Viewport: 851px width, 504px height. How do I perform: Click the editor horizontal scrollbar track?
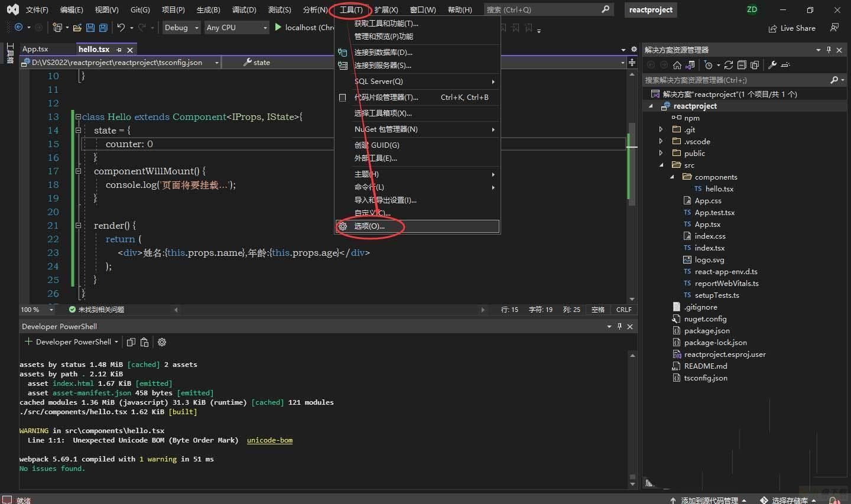[x=329, y=310]
